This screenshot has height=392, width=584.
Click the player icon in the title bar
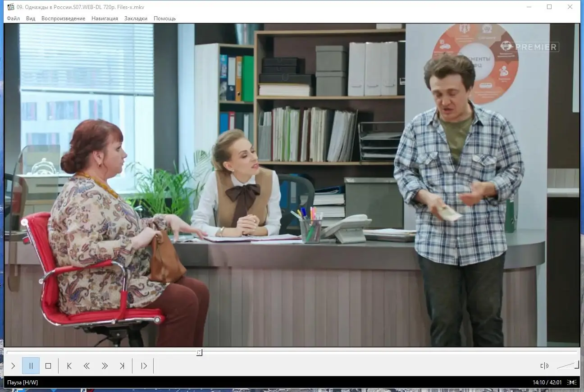pos(11,7)
